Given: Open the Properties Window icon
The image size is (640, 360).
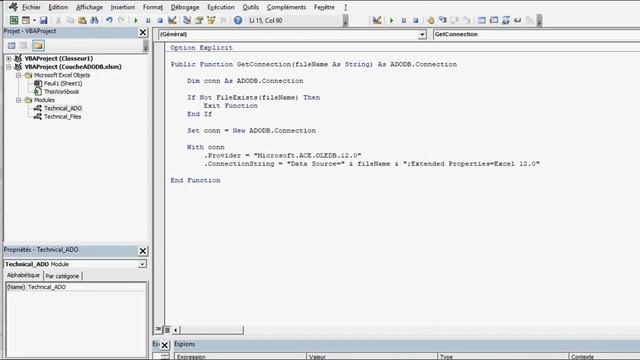Looking at the screenshot, I should click(x=199, y=20).
